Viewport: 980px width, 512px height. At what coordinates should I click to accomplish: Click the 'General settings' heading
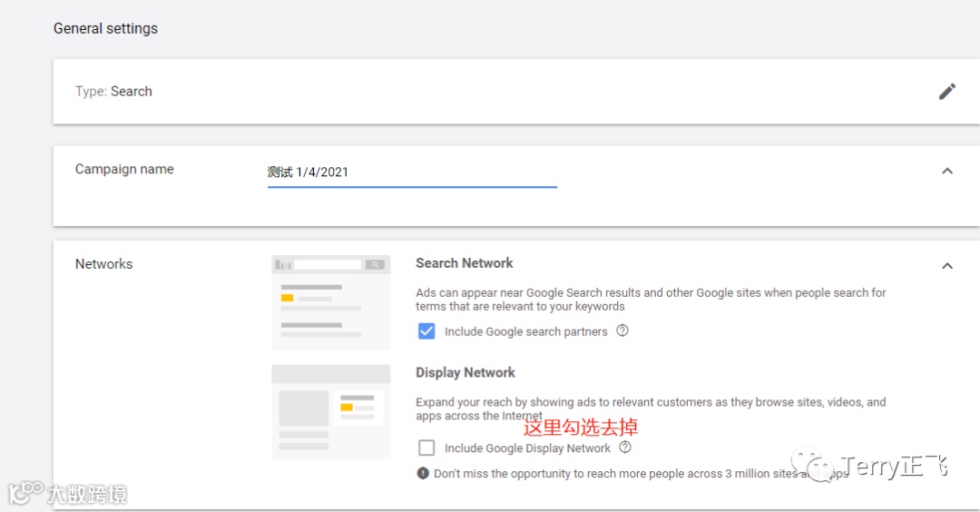[105, 28]
